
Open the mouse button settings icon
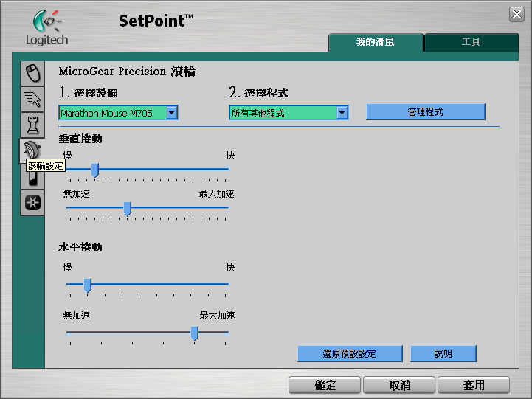click(33, 74)
